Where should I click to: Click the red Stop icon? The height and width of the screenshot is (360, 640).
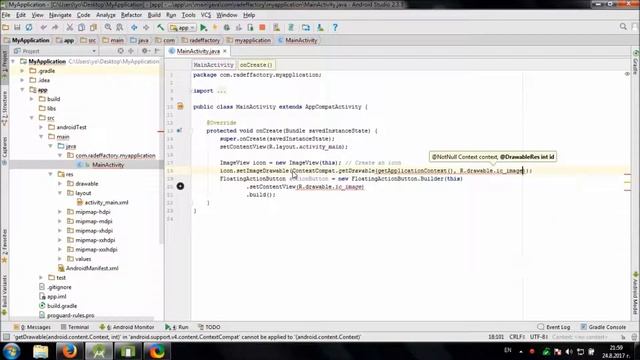262,27
